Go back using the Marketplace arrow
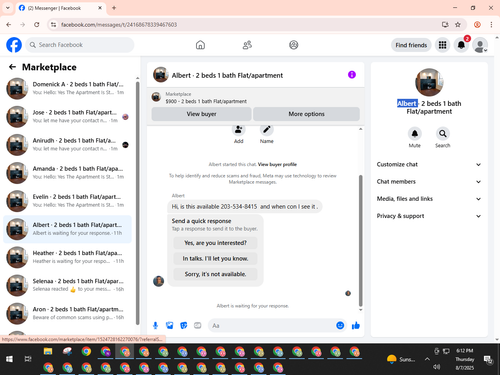 click(x=12, y=67)
